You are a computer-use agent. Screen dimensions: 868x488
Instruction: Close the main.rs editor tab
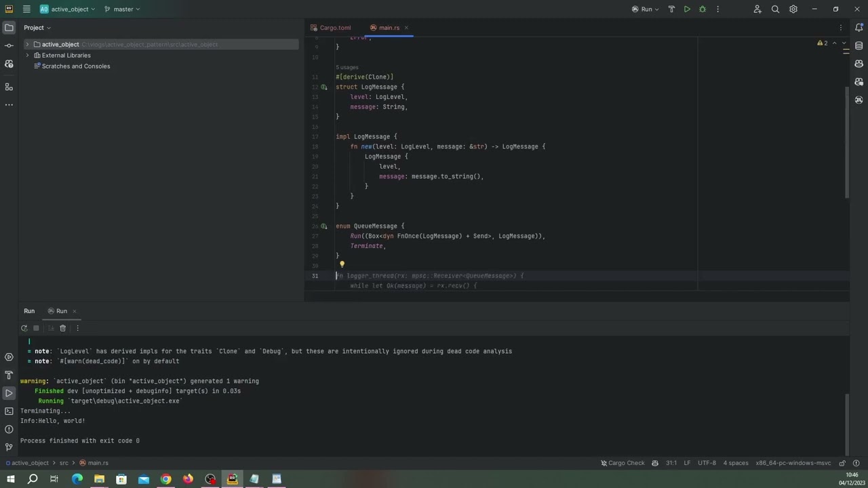coord(406,28)
